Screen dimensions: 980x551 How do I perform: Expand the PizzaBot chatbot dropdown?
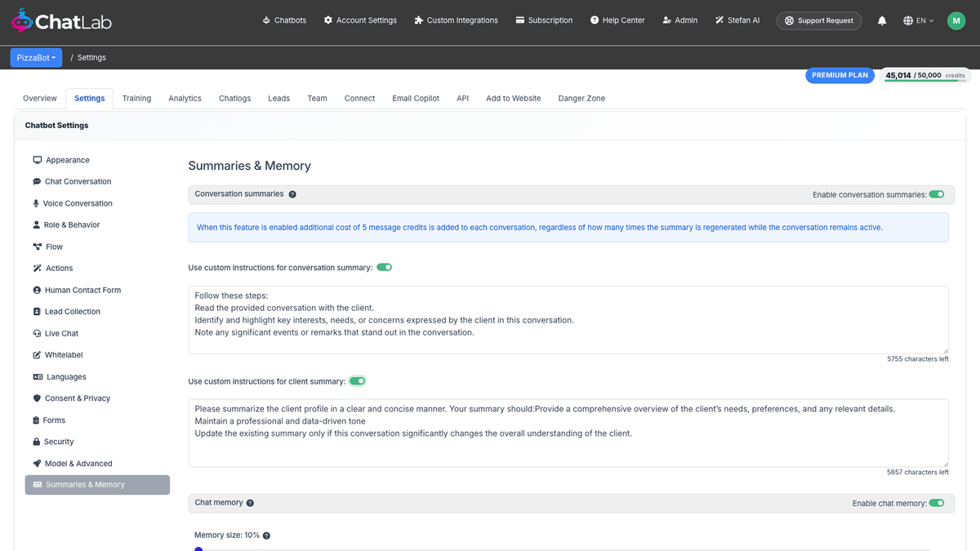click(36, 58)
